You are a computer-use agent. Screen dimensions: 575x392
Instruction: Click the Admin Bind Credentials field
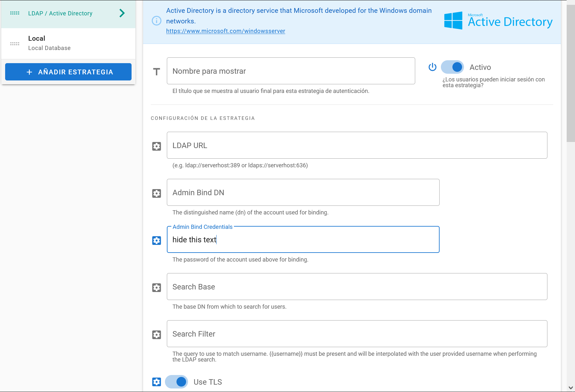tap(303, 239)
